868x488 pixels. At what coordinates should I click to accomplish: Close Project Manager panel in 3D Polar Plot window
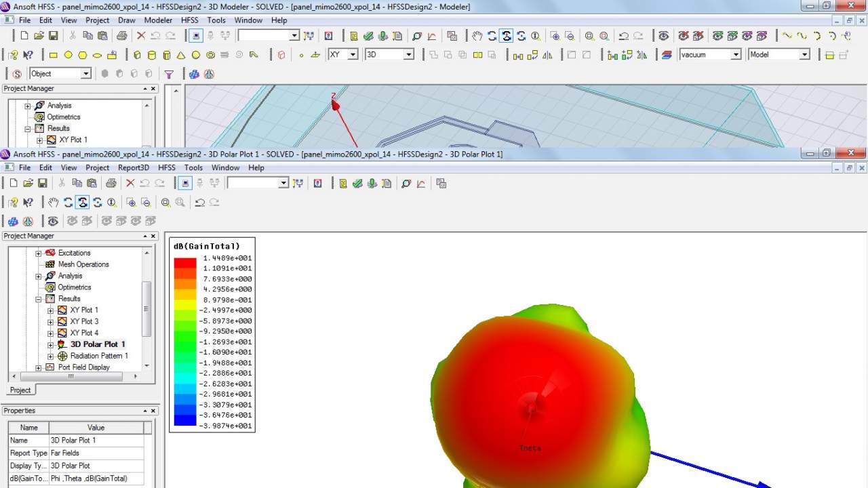[x=153, y=236]
